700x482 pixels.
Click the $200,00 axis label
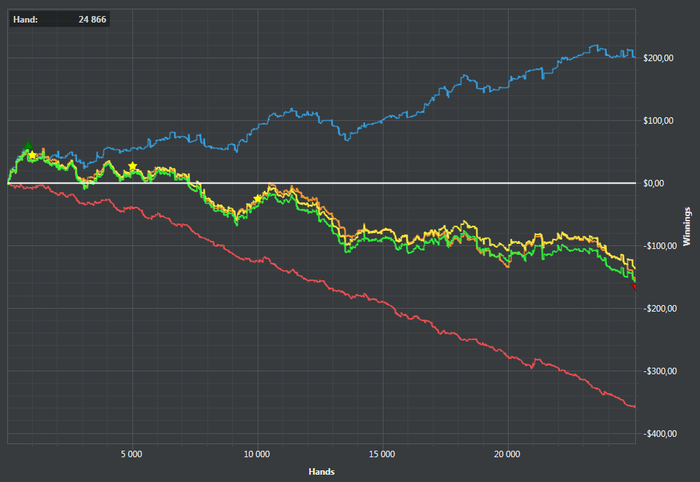(658, 58)
